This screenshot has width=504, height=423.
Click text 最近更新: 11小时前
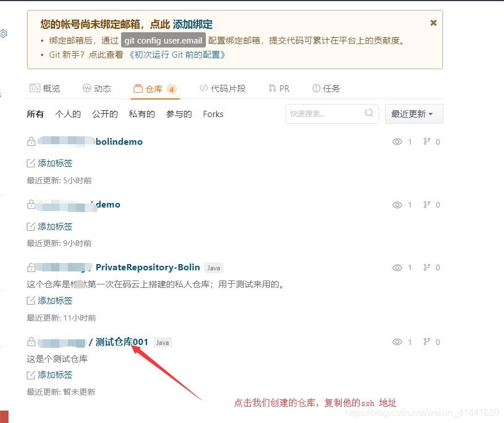pos(62,318)
